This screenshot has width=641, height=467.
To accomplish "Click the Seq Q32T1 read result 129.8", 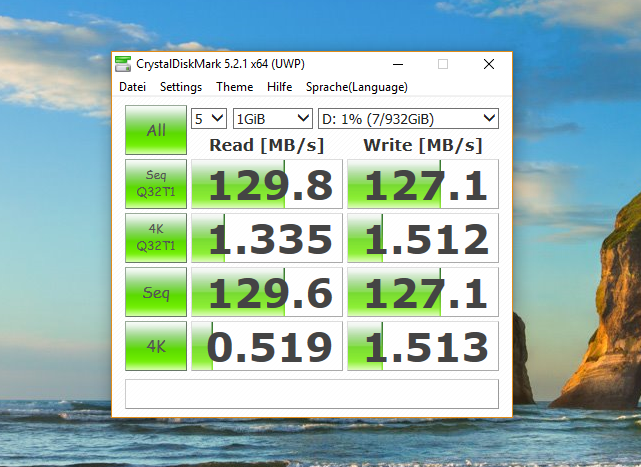I will (x=267, y=185).
